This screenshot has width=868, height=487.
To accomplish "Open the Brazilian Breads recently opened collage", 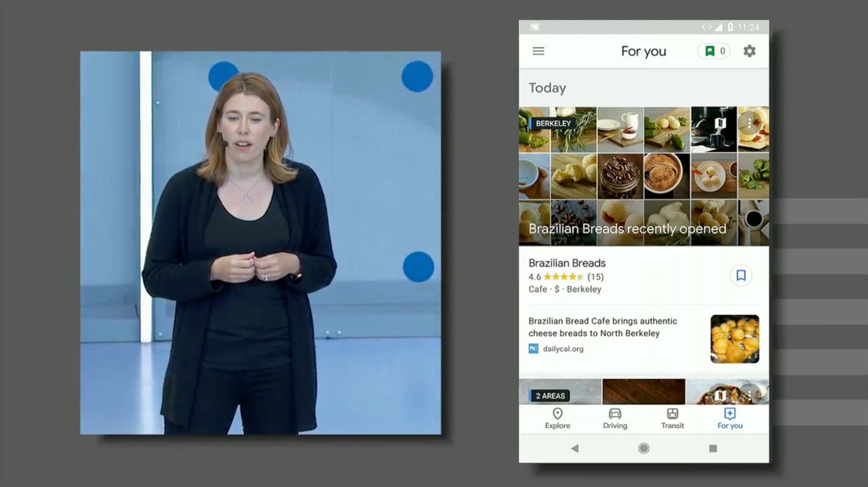I will click(x=644, y=176).
